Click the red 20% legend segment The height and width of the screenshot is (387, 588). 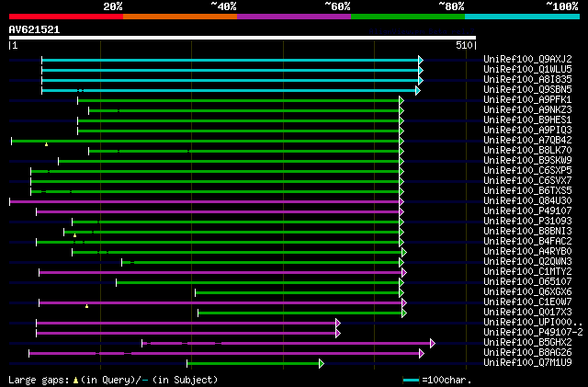tap(66, 17)
